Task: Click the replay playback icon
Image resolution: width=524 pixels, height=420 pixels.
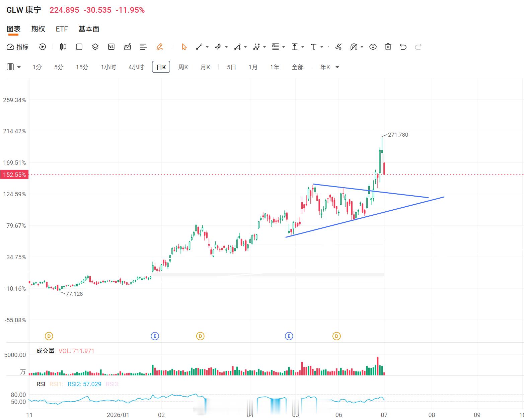Action: tap(43, 47)
